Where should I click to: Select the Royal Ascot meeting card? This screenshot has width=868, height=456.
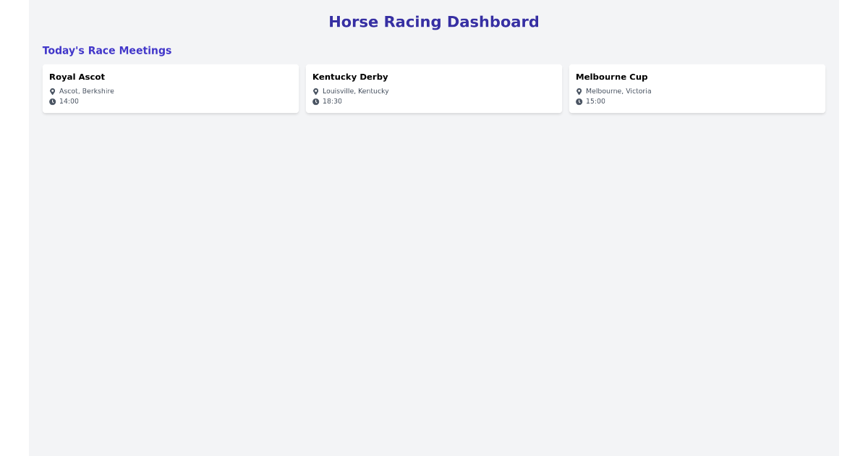tap(171, 88)
